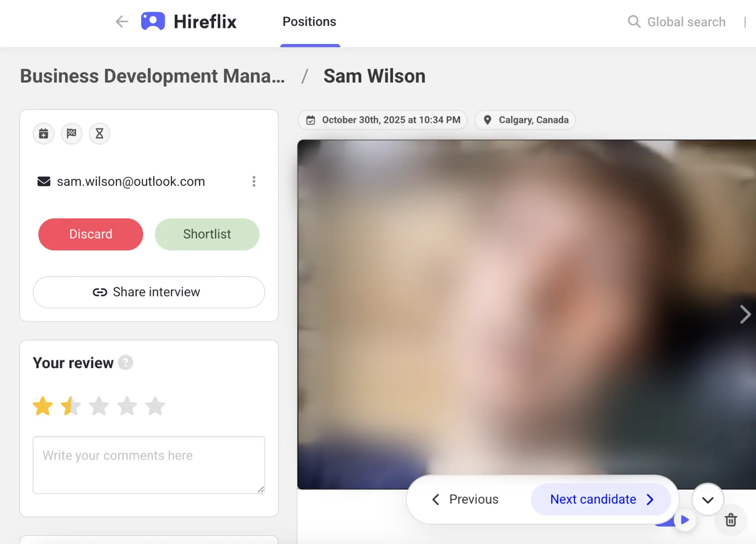
Task: Open the three-dot menu beside the email
Action: 254,181
